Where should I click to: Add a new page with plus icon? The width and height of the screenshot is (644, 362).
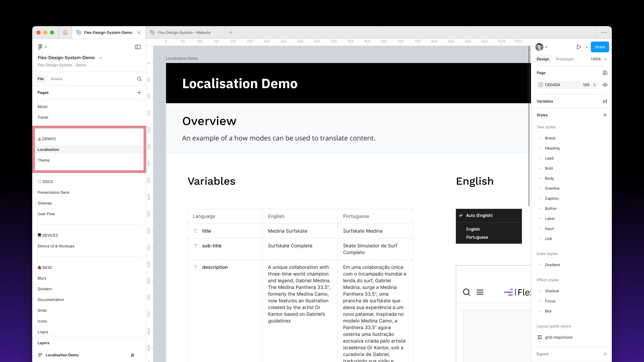[139, 93]
